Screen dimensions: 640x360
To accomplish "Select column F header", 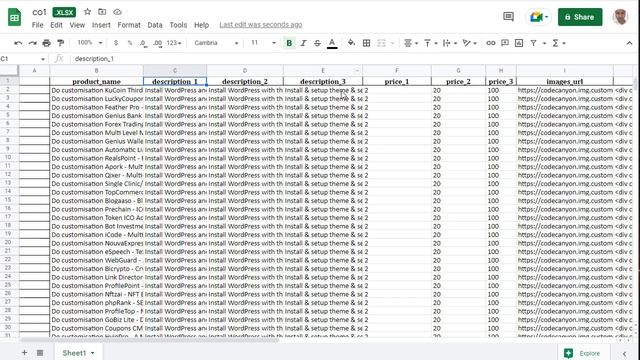I will click(397, 70).
